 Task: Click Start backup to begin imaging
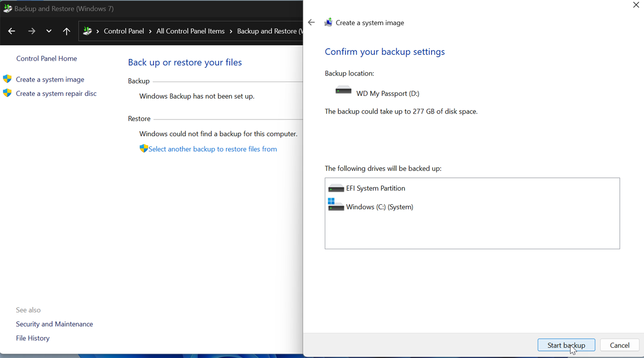tap(566, 345)
